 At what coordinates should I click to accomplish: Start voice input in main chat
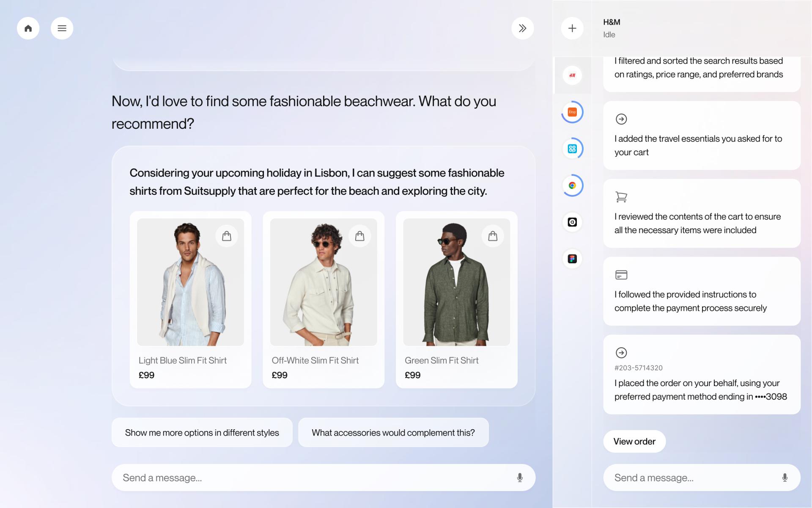520,478
